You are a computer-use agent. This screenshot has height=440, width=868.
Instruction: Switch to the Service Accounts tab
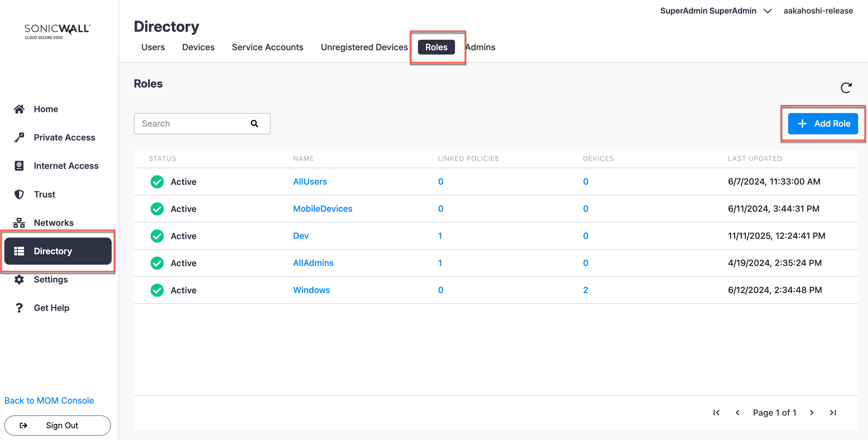[x=267, y=47]
